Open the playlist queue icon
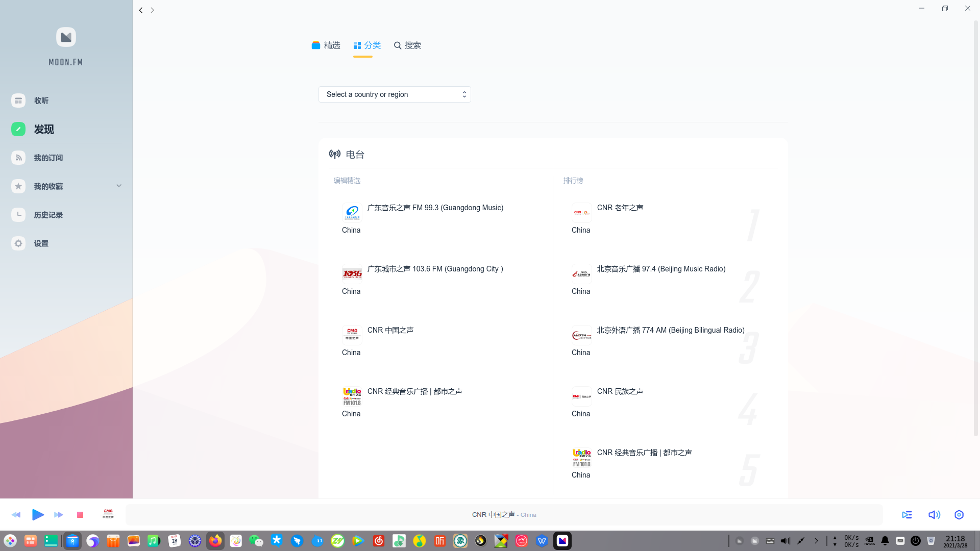The image size is (980, 551). click(907, 515)
